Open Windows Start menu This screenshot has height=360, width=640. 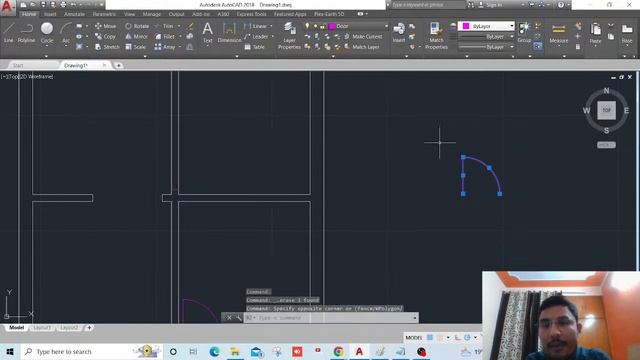[10, 351]
